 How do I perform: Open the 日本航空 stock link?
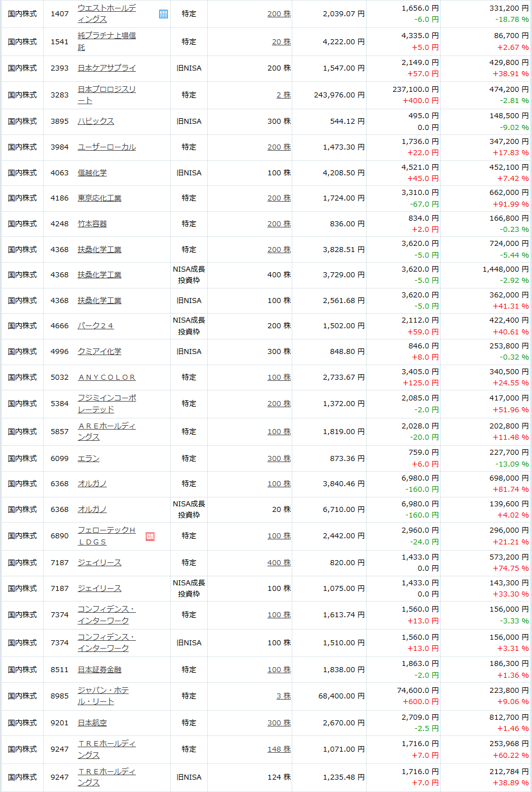point(92,723)
